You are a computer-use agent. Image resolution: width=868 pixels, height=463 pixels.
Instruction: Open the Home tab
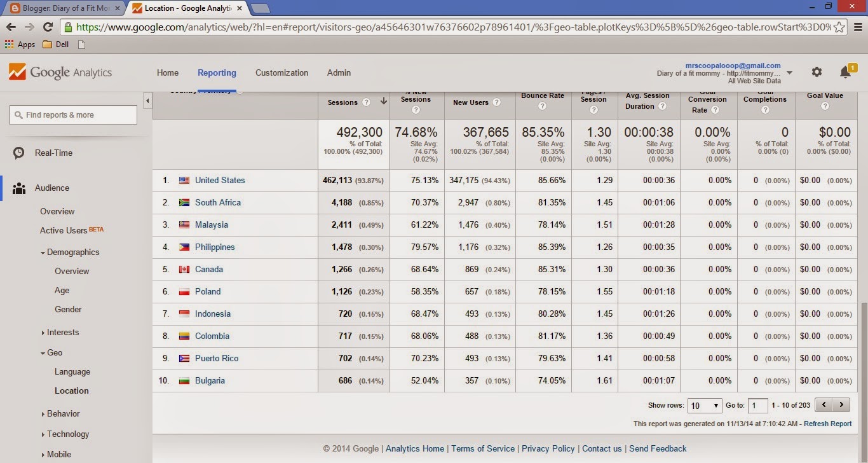coord(168,73)
